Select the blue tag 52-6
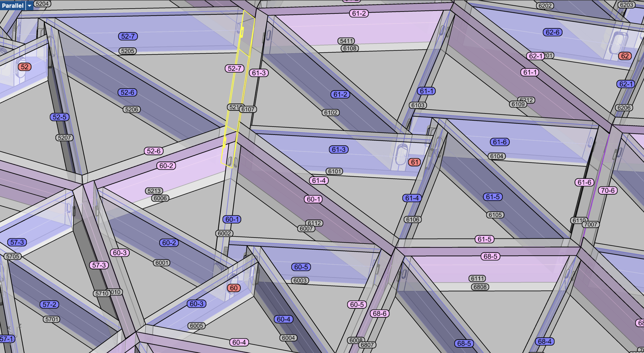This screenshot has height=353, width=644. 127,93
